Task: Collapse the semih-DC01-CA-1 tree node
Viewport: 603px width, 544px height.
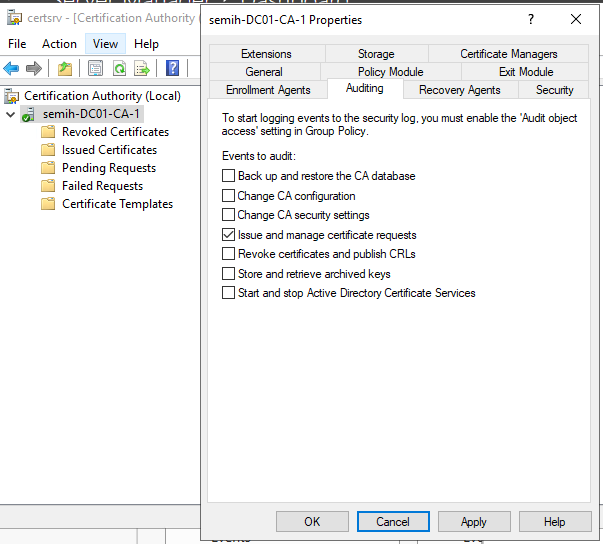Action: tap(10, 114)
